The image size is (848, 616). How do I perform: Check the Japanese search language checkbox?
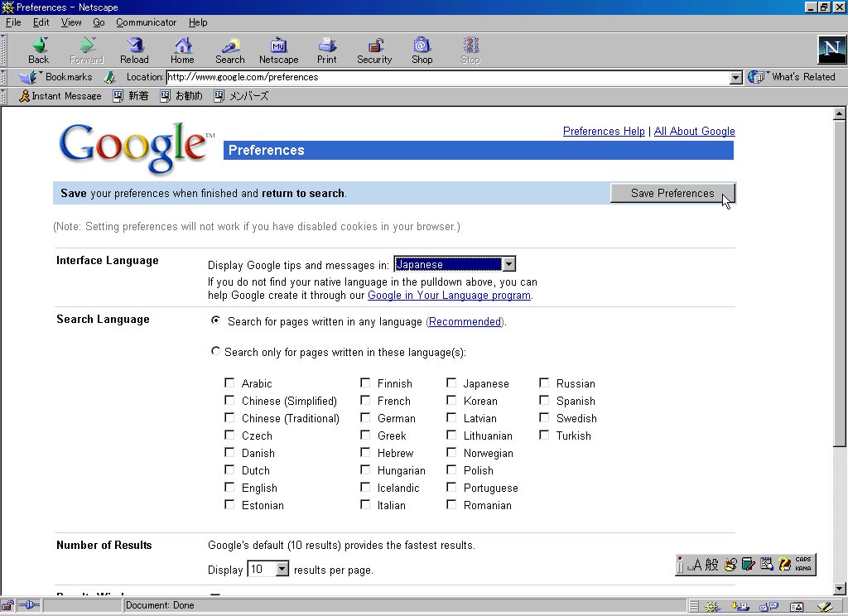pyautogui.click(x=451, y=383)
